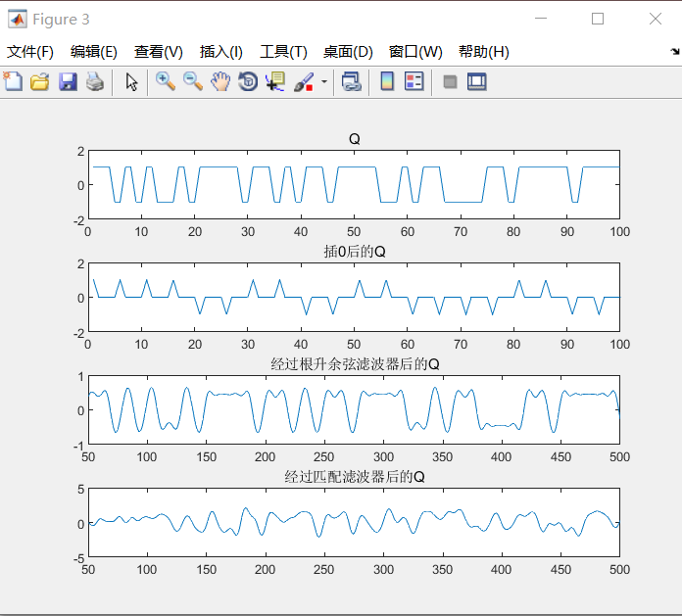
Task: Insert a Legend from the toolbar
Action: 414,81
